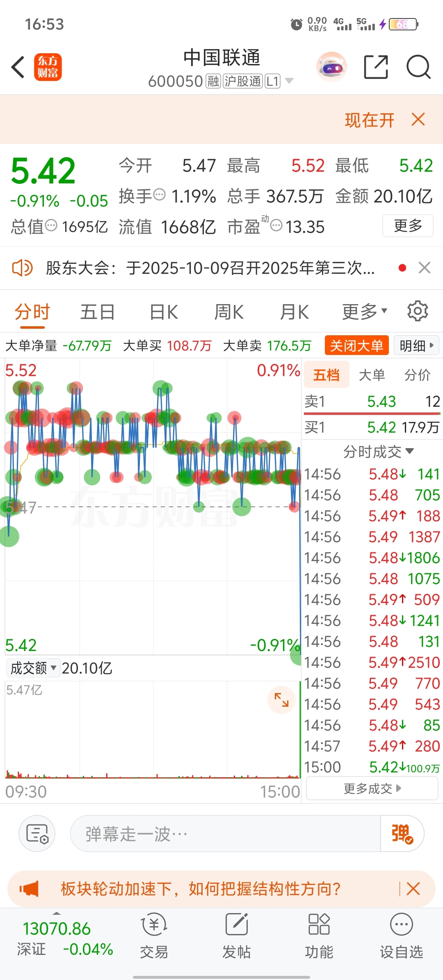Tap the 5G signal status icon
Image resolution: width=443 pixels, height=980 pixels.
(x=366, y=24)
